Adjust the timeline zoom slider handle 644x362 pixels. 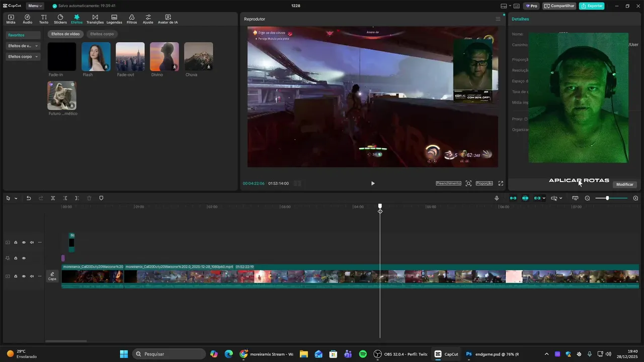coord(607,198)
